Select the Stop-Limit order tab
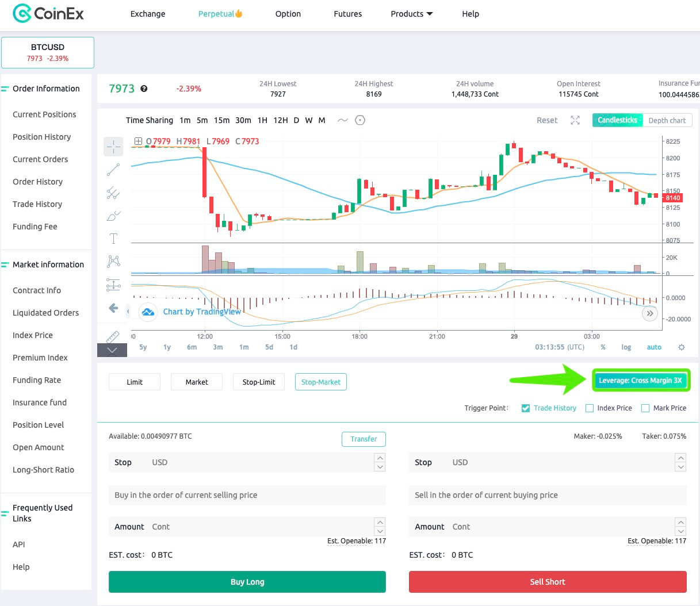 pyautogui.click(x=259, y=382)
